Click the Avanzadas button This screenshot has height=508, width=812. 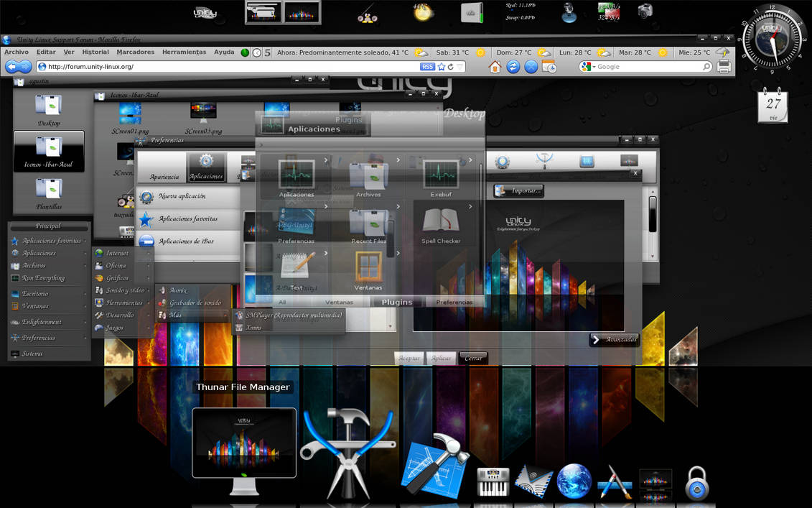(614, 340)
